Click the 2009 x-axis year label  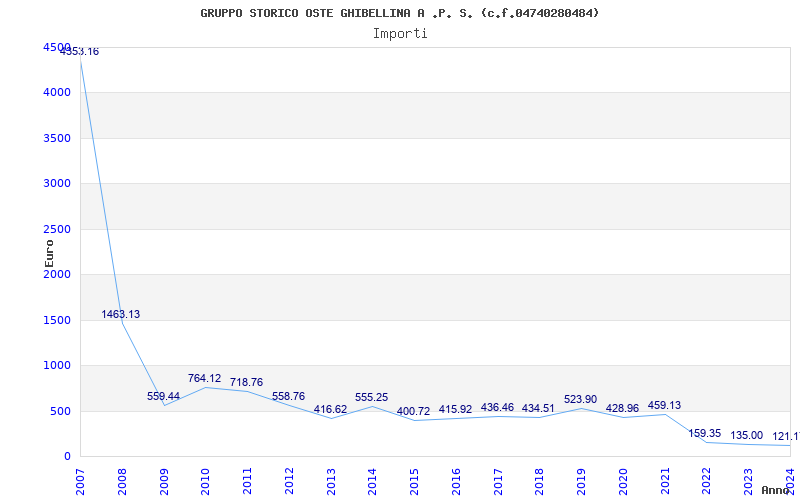[x=164, y=481]
